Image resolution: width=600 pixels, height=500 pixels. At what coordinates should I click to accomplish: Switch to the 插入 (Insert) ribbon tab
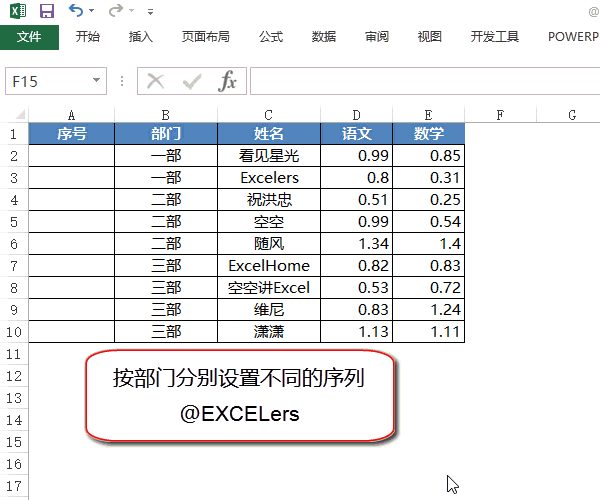tap(141, 37)
